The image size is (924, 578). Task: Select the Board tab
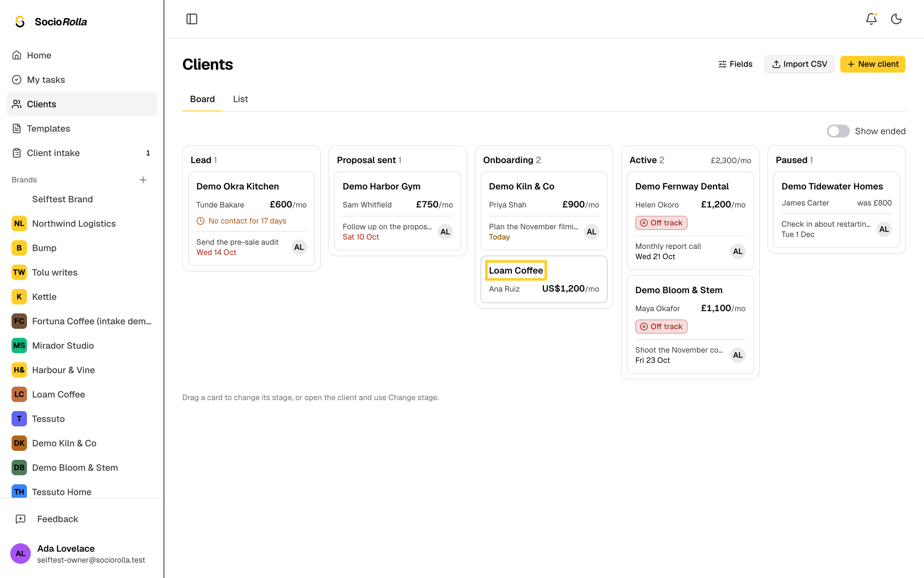click(x=202, y=99)
